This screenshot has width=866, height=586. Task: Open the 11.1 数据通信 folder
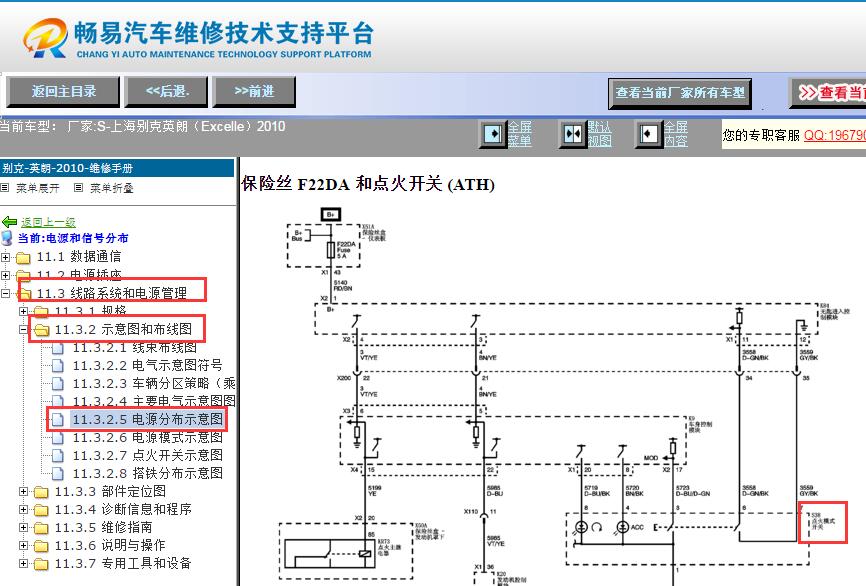click(79, 257)
